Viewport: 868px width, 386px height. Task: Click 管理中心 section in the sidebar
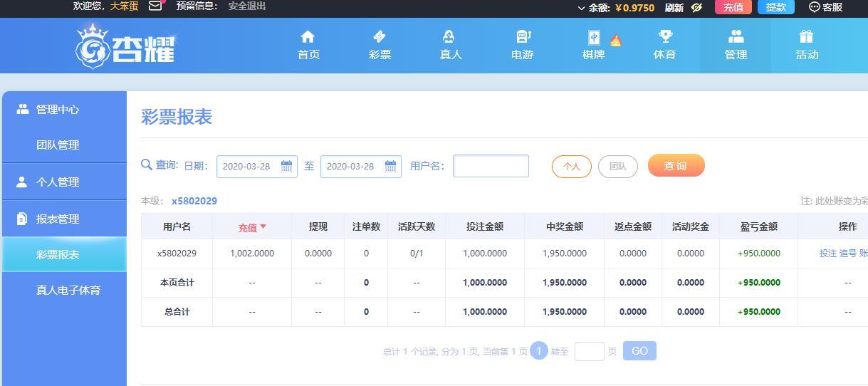tap(65, 109)
